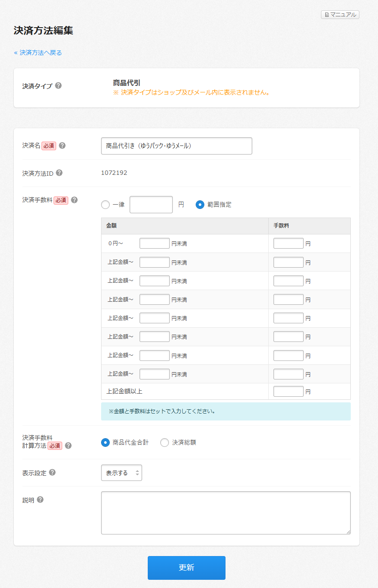Click inside the 説明 textarea
The image size is (378, 588).
[x=226, y=512]
